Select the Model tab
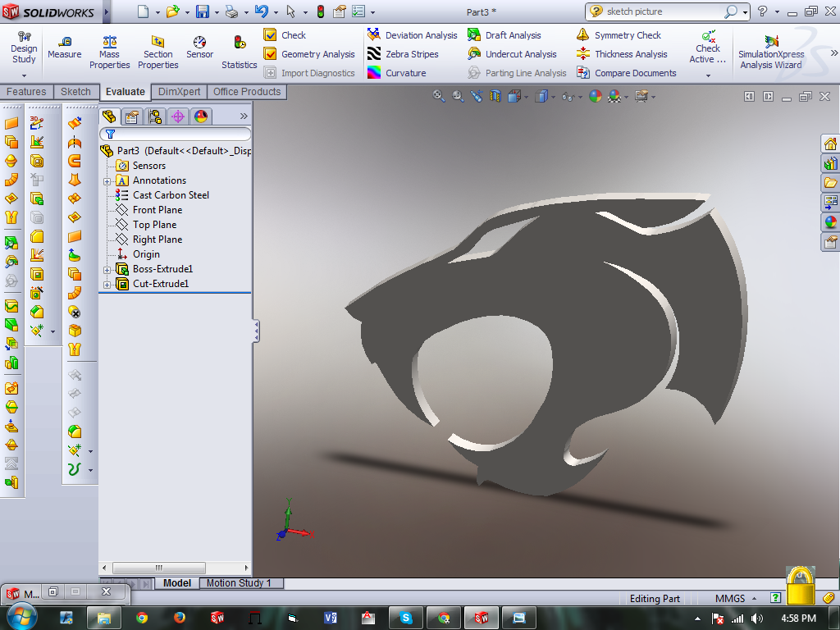The height and width of the screenshot is (630, 840). click(177, 583)
